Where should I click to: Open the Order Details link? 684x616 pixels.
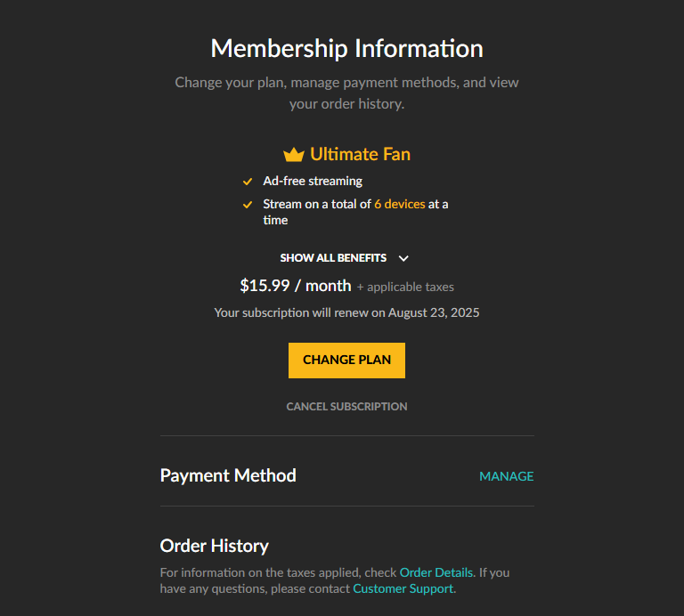(436, 572)
